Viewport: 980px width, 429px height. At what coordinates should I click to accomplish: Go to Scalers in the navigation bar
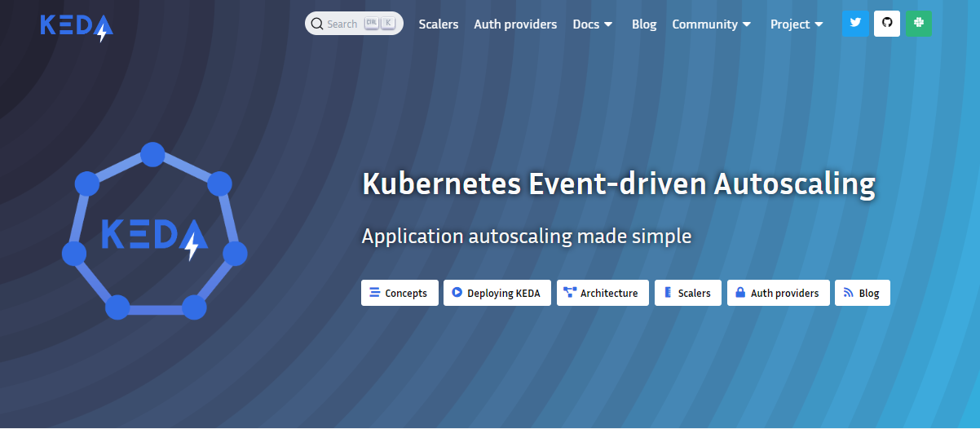439,24
